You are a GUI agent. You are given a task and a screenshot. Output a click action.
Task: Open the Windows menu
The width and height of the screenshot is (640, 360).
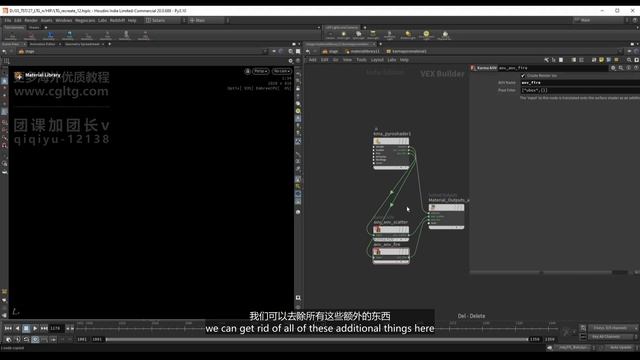point(64,20)
